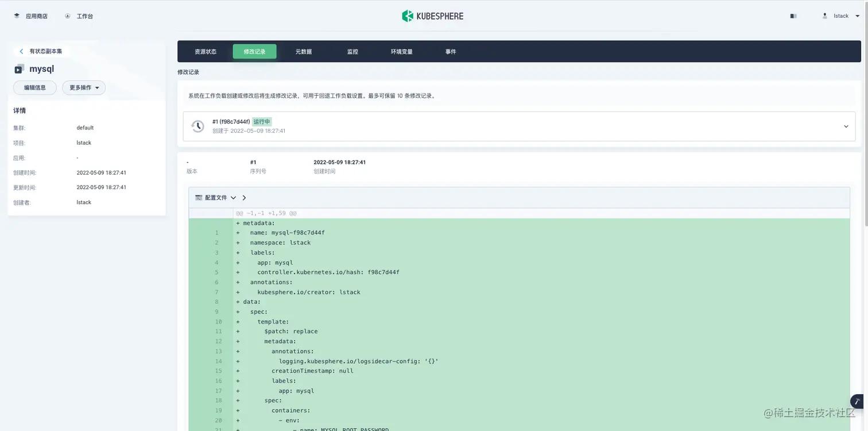Go back via 有状态副本集 arrow icon
The width and height of the screenshot is (868, 431).
pyautogui.click(x=21, y=51)
